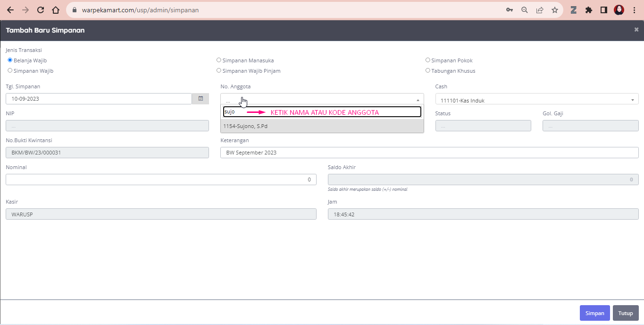The width and height of the screenshot is (644, 325).
Task: Click the Status field
Action: (x=483, y=126)
